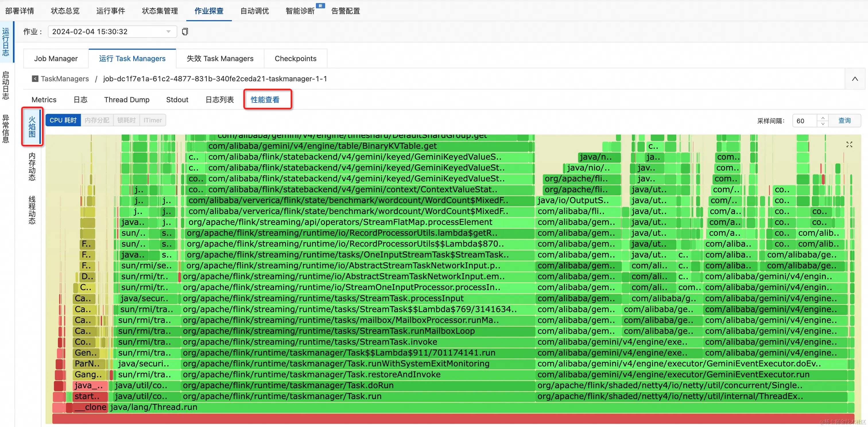This screenshot has height=427, width=868.
Task: Click the flame graph fullscreen icon
Action: tap(849, 144)
